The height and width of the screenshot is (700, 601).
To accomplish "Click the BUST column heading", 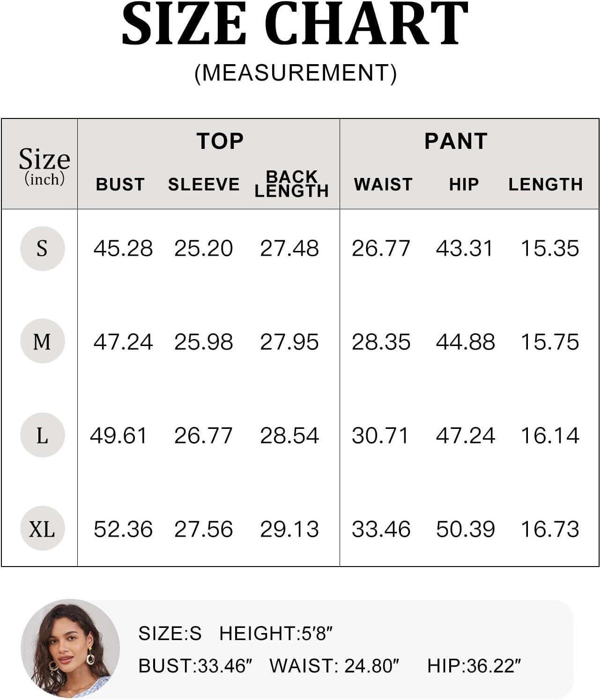I will coord(120,184).
